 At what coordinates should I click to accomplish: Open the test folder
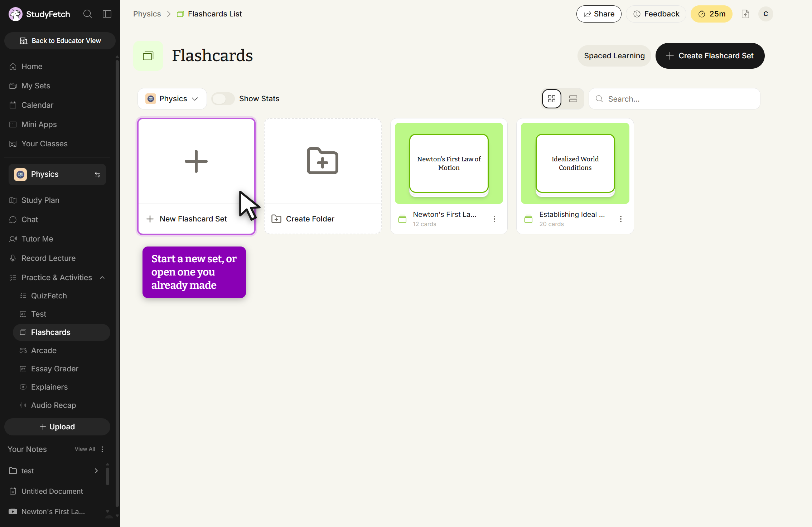pyautogui.click(x=54, y=471)
